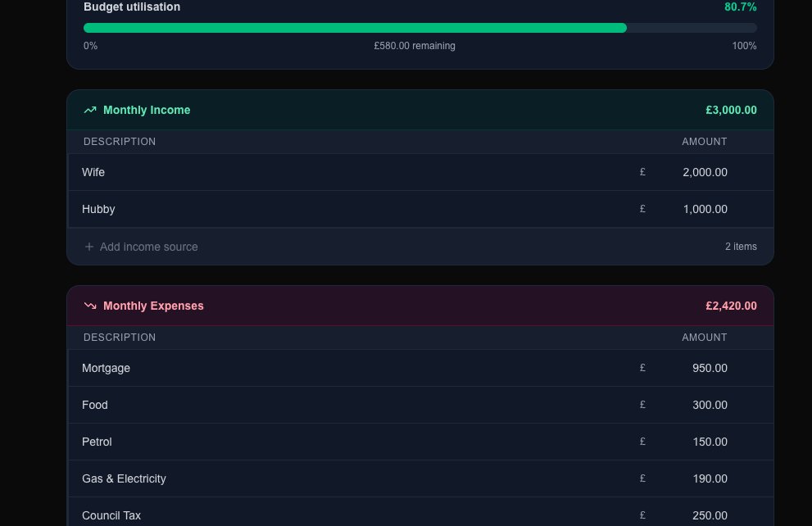Click the £ symbol in the Wife row
Screen dimensions: 812x526
pos(642,171)
